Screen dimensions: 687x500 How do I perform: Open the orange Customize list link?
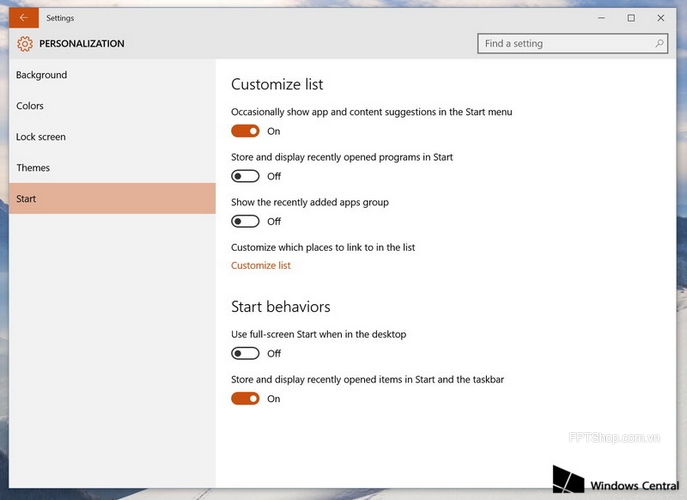click(x=261, y=266)
